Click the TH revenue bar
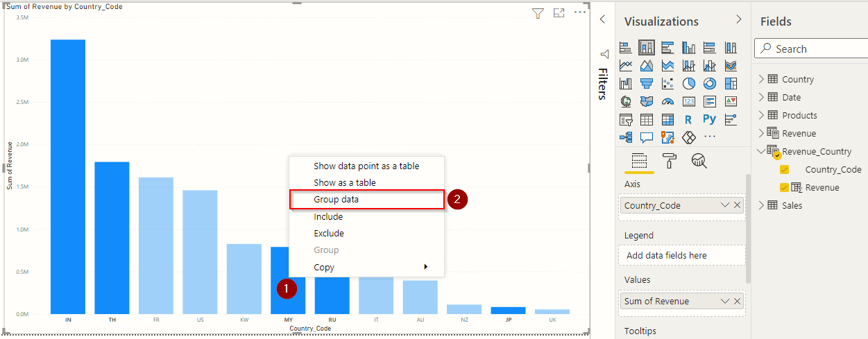The image size is (868, 339). coord(112,238)
